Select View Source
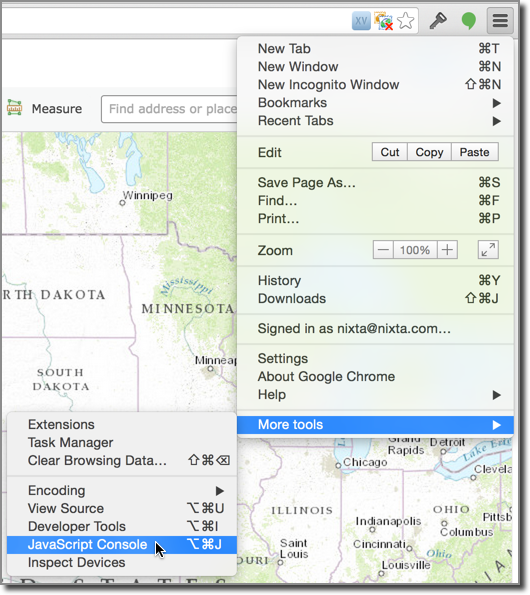This screenshot has width=530, height=595. tap(122, 508)
